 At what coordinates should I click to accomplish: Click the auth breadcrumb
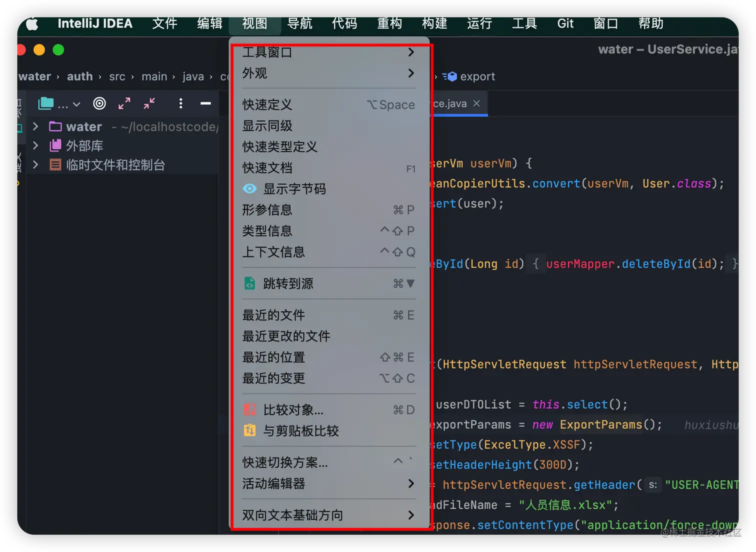[x=80, y=76]
